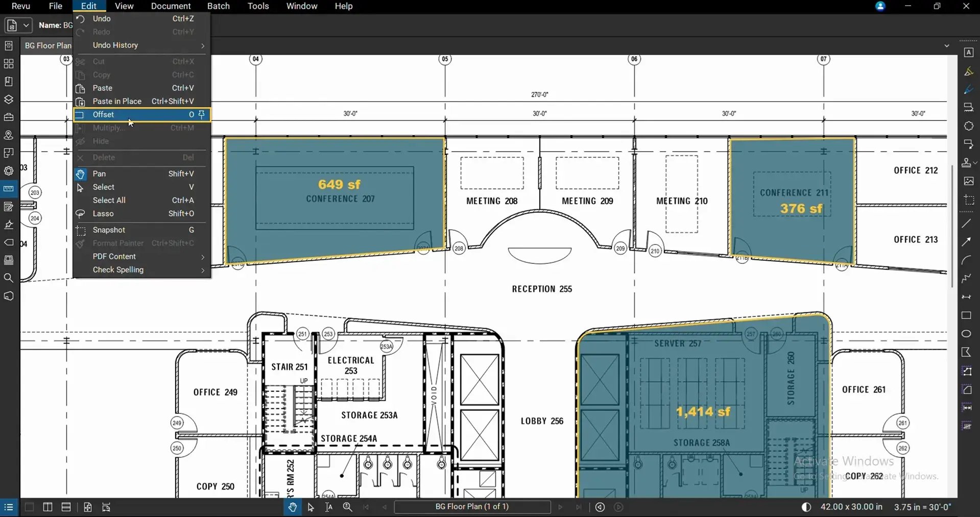
Task: Toggle top-bottom split view
Action: click(x=66, y=507)
